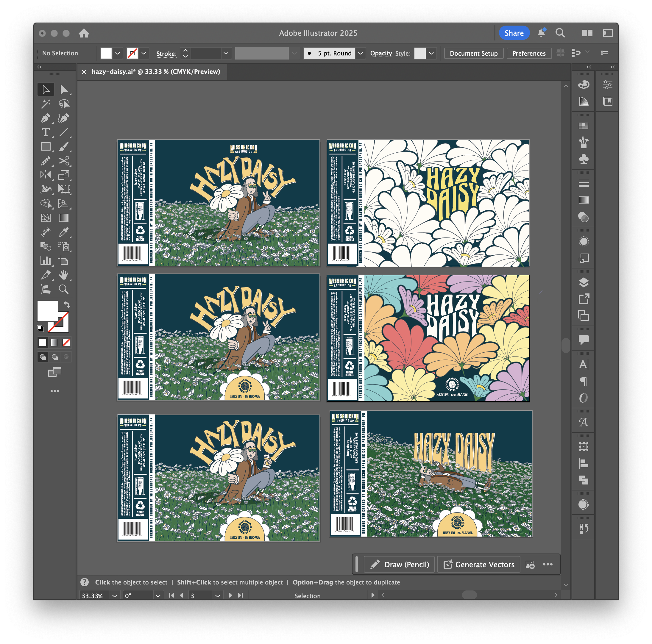Choose the Hand tool
Image resolution: width=652 pixels, height=644 pixels.
[x=64, y=275]
